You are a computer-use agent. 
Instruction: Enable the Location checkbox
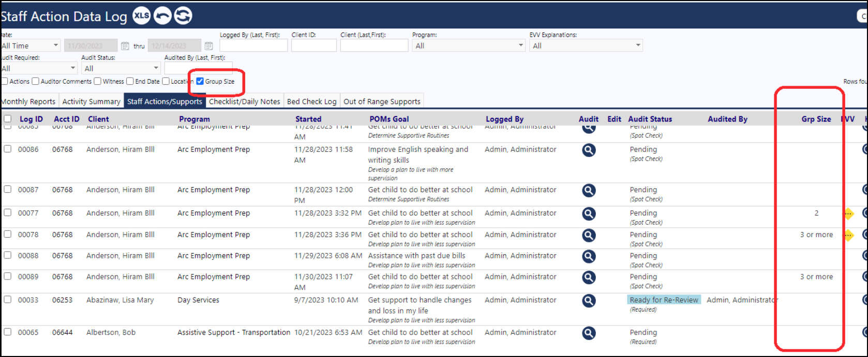(166, 81)
